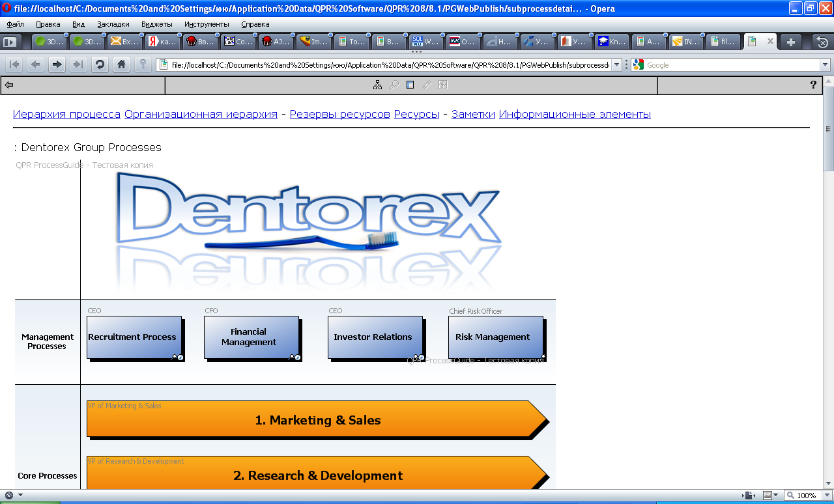Go back with the Back arrow
This screenshot has width=834, height=504.
[35, 64]
